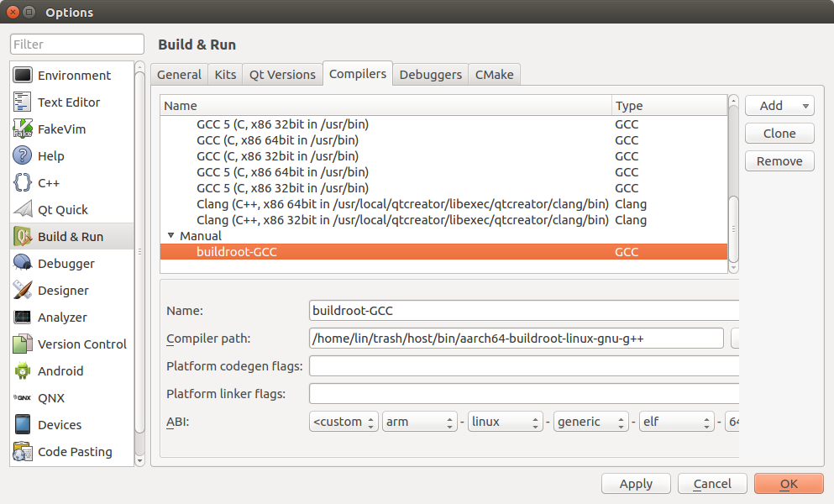Collapse the Manual compilers group
This screenshot has width=834, height=504.
coord(171,235)
